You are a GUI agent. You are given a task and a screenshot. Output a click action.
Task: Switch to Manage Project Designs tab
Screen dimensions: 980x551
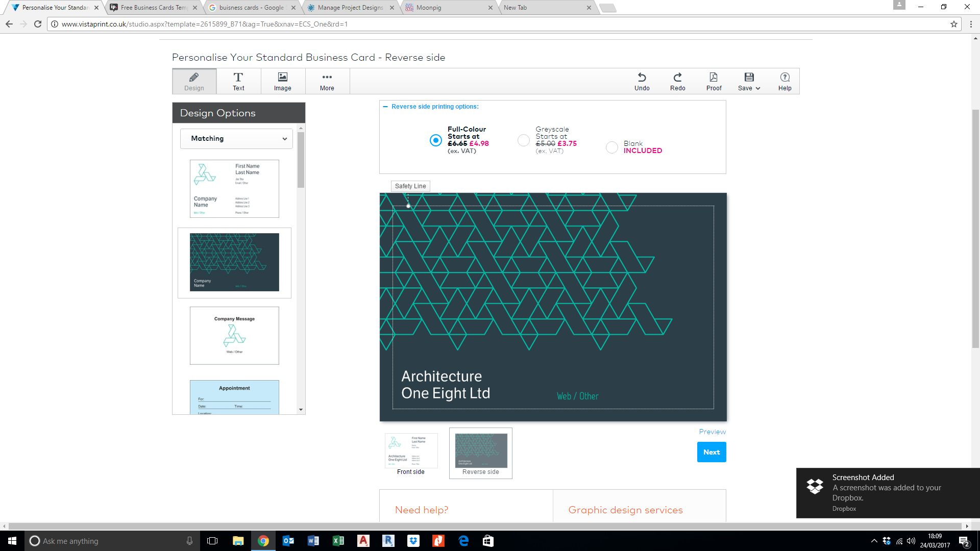[350, 8]
